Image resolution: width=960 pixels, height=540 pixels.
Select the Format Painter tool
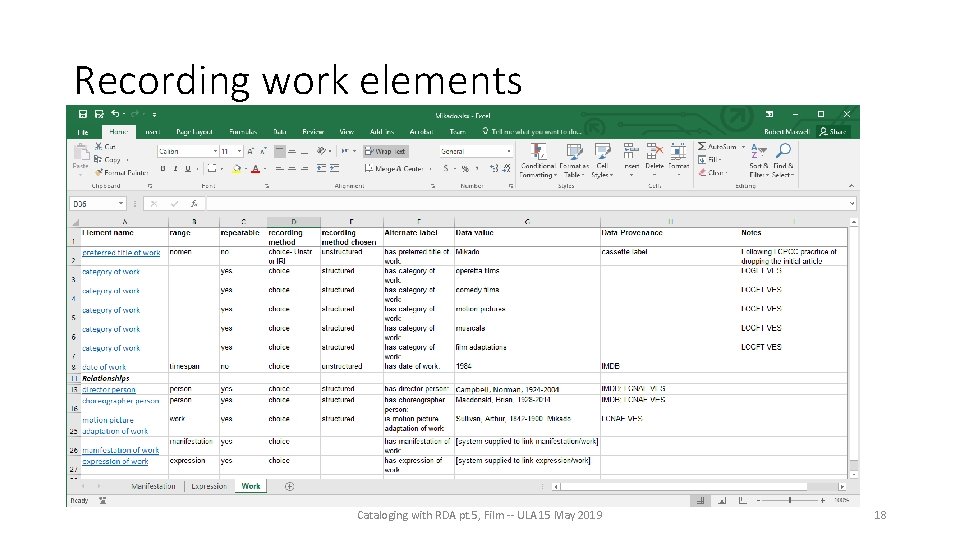(x=121, y=173)
